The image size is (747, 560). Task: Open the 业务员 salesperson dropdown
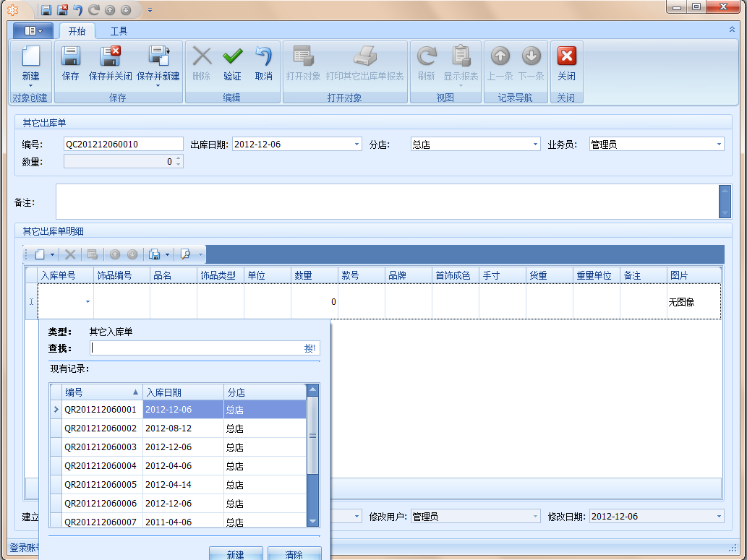719,145
